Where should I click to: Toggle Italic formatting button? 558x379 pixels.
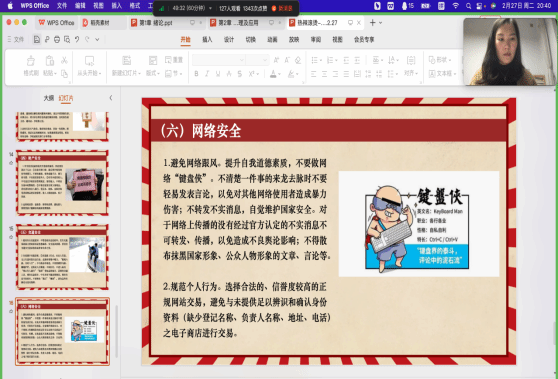(207, 74)
